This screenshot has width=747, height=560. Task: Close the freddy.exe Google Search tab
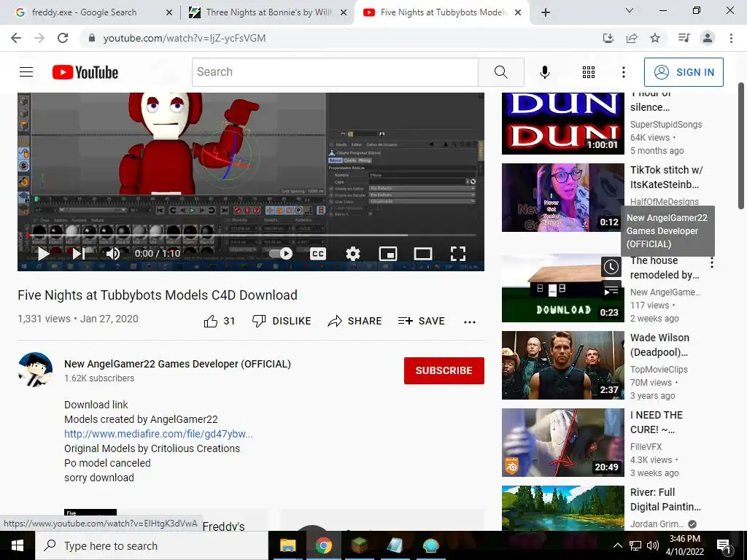169,13
